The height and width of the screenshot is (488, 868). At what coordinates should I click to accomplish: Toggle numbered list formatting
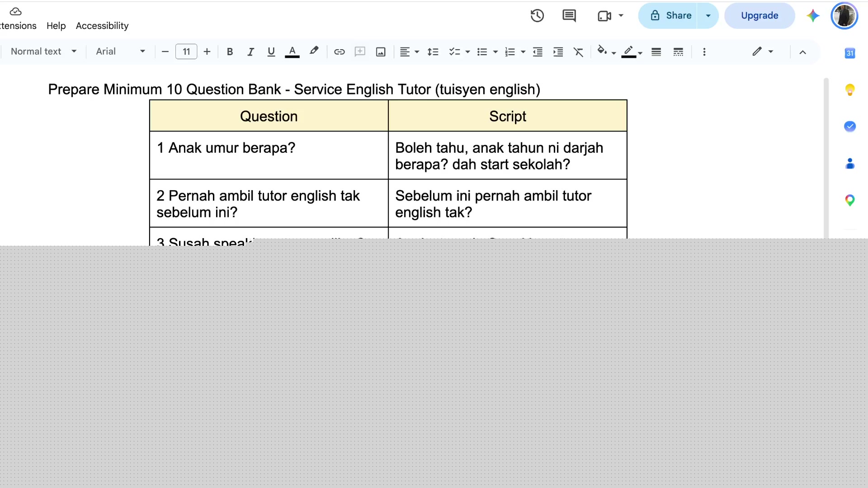510,52
